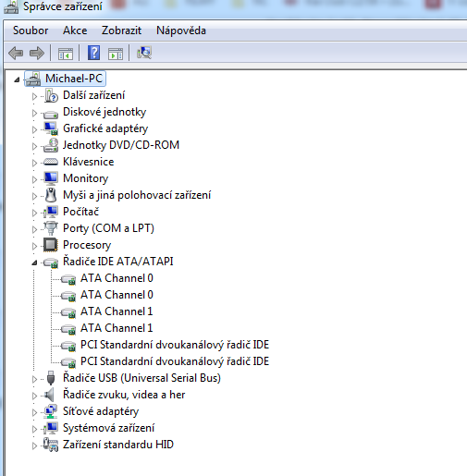The width and height of the screenshot is (467, 476).
Task: Collapse the Řadiče IDE ATA/ATAPI node
Action: (x=34, y=262)
